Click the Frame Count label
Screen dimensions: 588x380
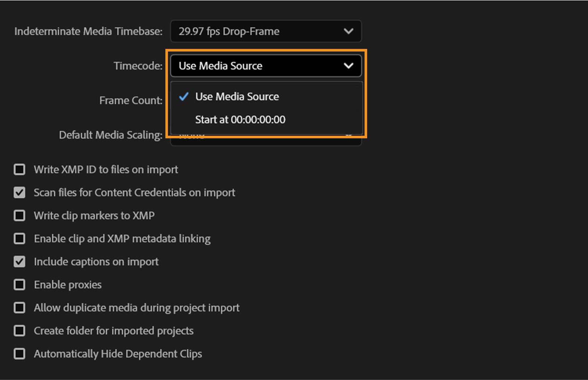(x=130, y=100)
